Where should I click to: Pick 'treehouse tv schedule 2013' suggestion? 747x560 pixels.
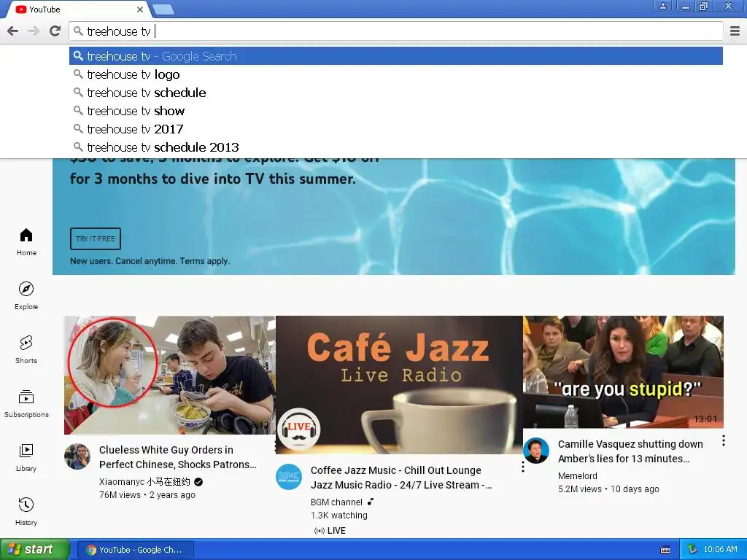click(x=396, y=147)
